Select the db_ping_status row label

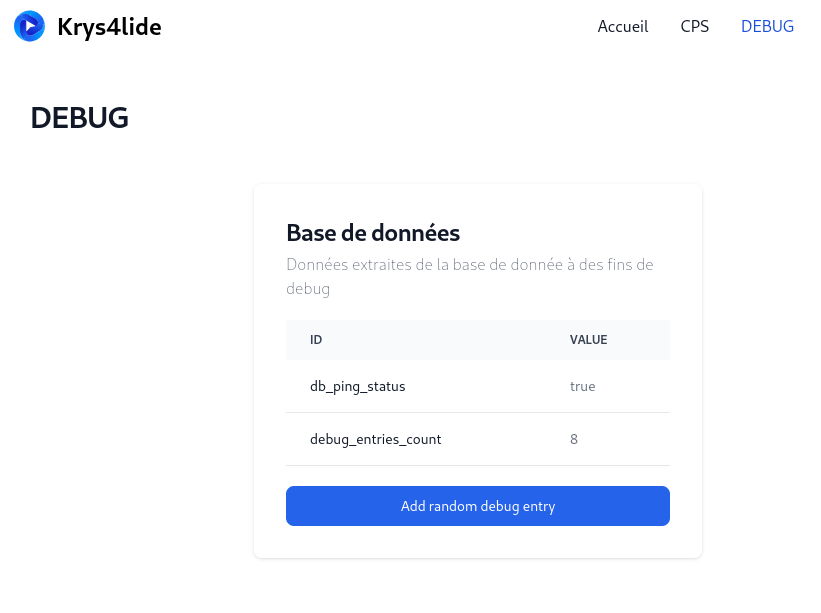pyautogui.click(x=358, y=386)
